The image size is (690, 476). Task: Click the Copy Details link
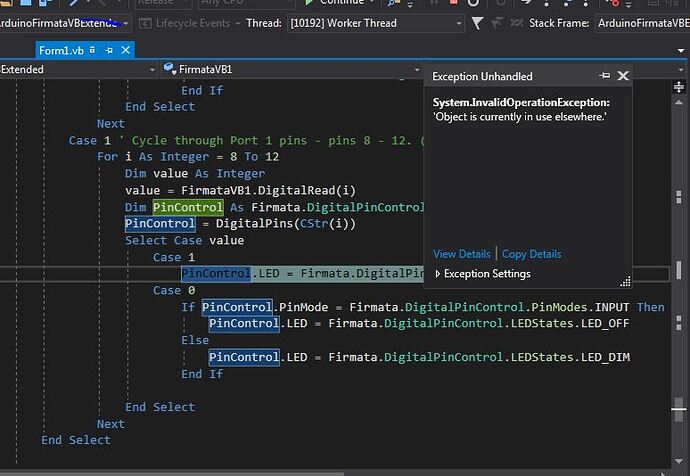coord(532,254)
